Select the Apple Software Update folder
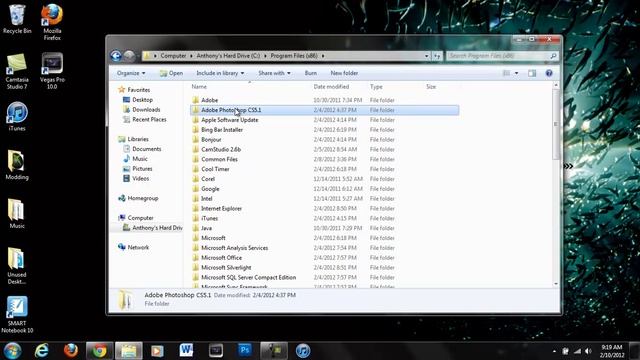Viewport: 640px width, 360px height. (x=324, y=120)
